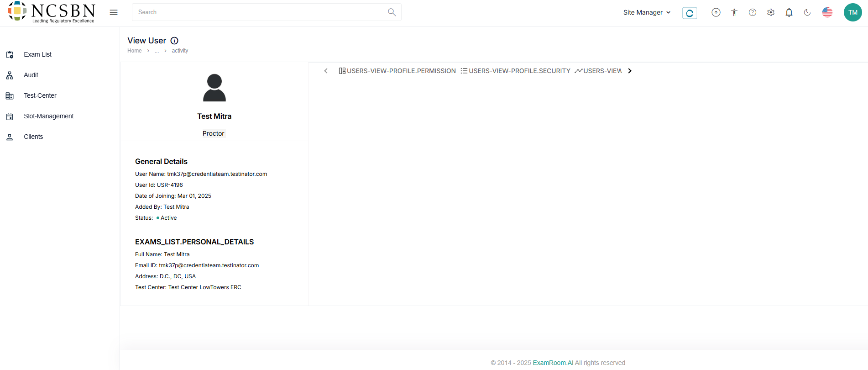Image resolution: width=868 pixels, height=370 pixels.
Task: Open the settings gear icon
Action: [x=771, y=12]
